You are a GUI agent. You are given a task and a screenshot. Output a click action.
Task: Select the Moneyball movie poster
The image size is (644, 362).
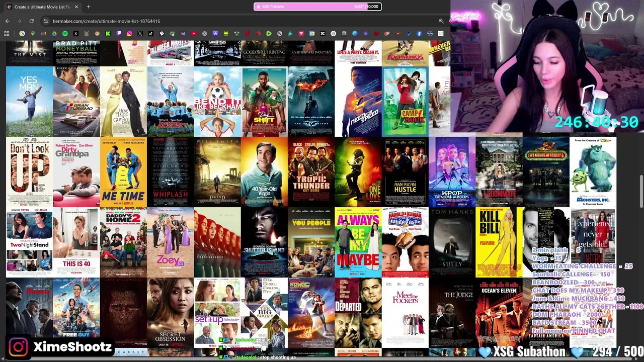pyautogui.click(x=76, y=53)
